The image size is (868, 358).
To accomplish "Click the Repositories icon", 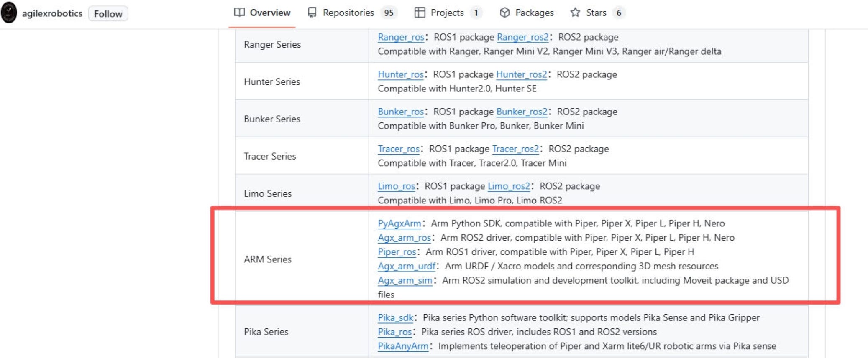I will (x=312, y=13).
